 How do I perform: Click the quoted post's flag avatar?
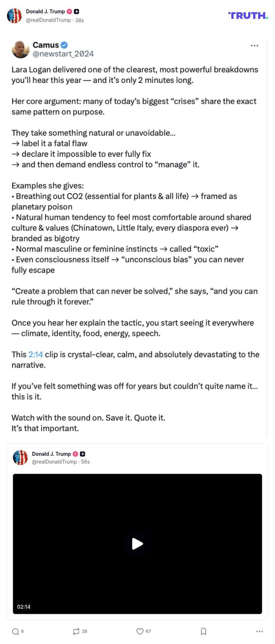pos(20,457)
